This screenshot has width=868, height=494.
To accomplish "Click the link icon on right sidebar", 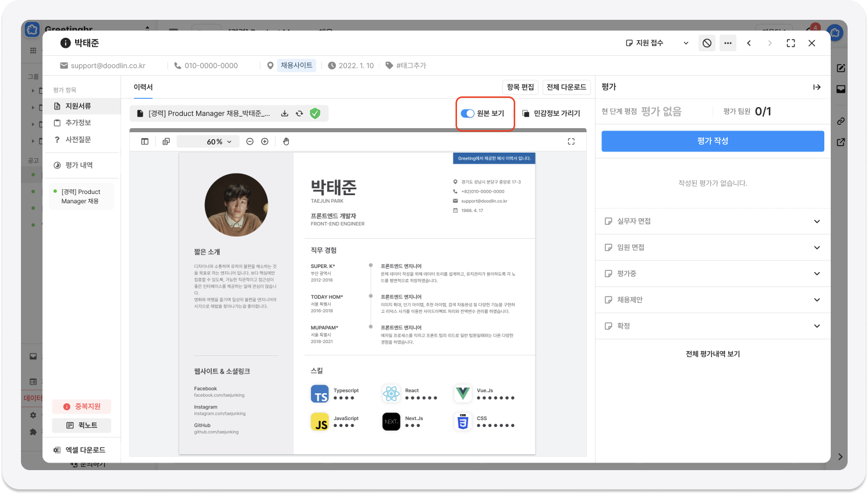I will click(x=841, y=122).
